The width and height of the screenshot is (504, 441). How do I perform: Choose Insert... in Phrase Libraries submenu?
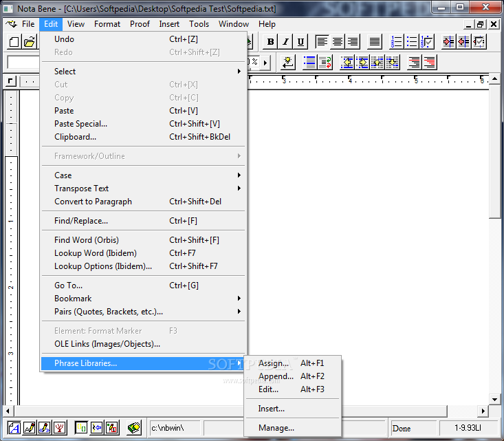coord(292,409)
